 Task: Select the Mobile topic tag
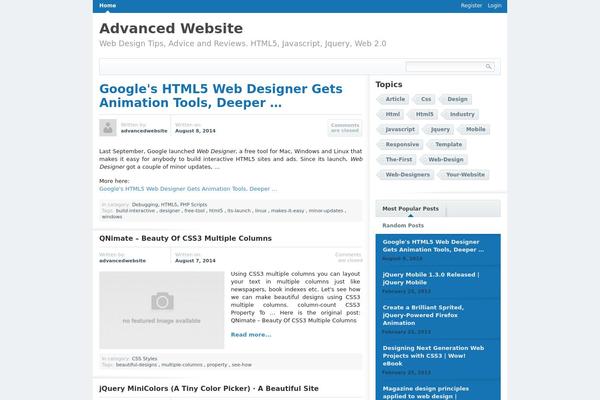(x=473, y=129)
